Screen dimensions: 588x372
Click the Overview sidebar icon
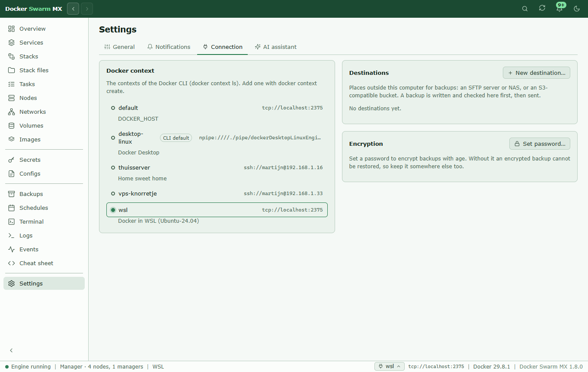pos(12,29)
